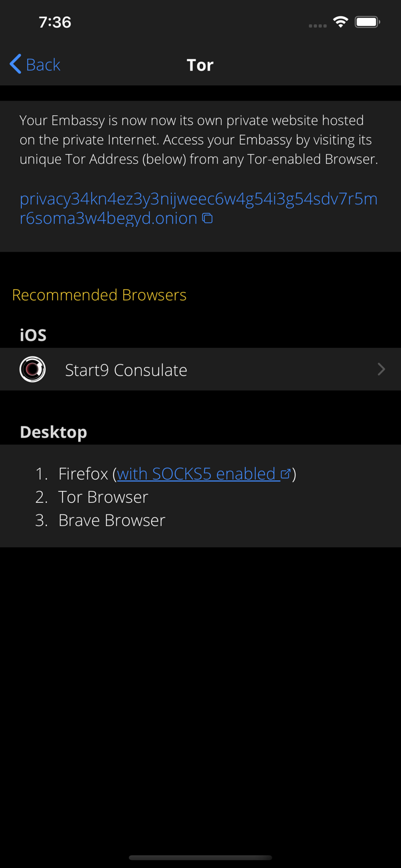401x868 pixels.
Task: Tap the disclosure arrow on the iOS browser row
Action: pos(381,369)
